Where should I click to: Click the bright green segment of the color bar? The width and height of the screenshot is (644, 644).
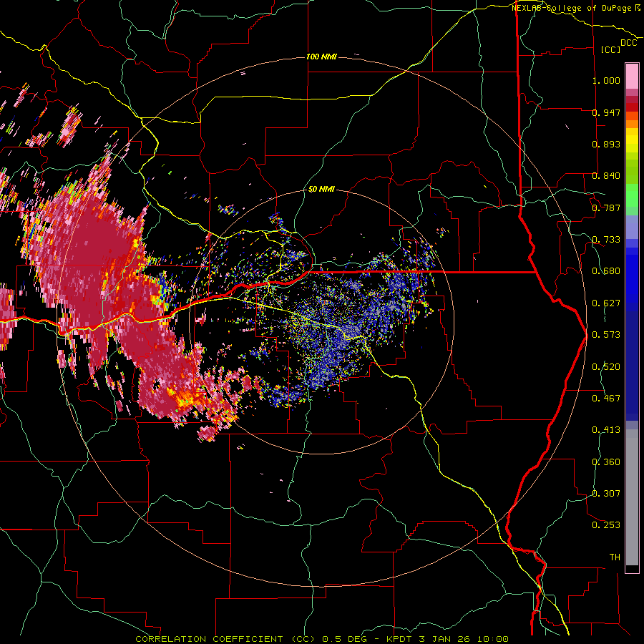coord(632,195)
